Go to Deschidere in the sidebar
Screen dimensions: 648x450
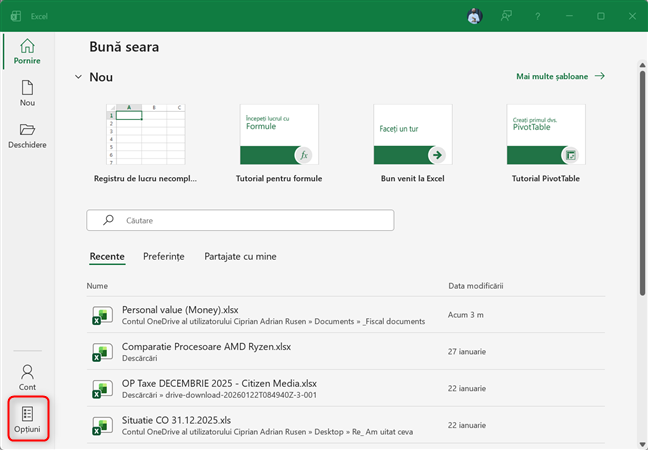[27, 136]
